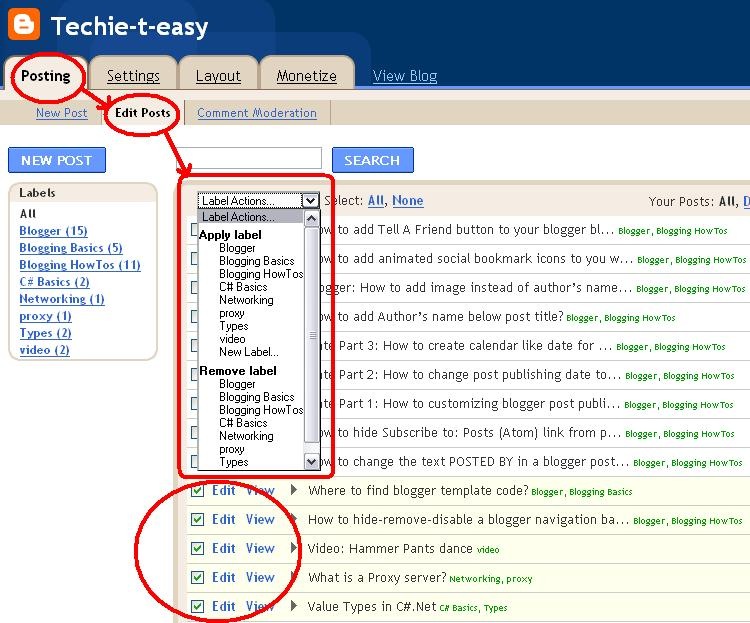Expand 'Video: Hammer Pants dance' post triangle
The height and width of the screenshot is (623, 750).
point(294,547)
